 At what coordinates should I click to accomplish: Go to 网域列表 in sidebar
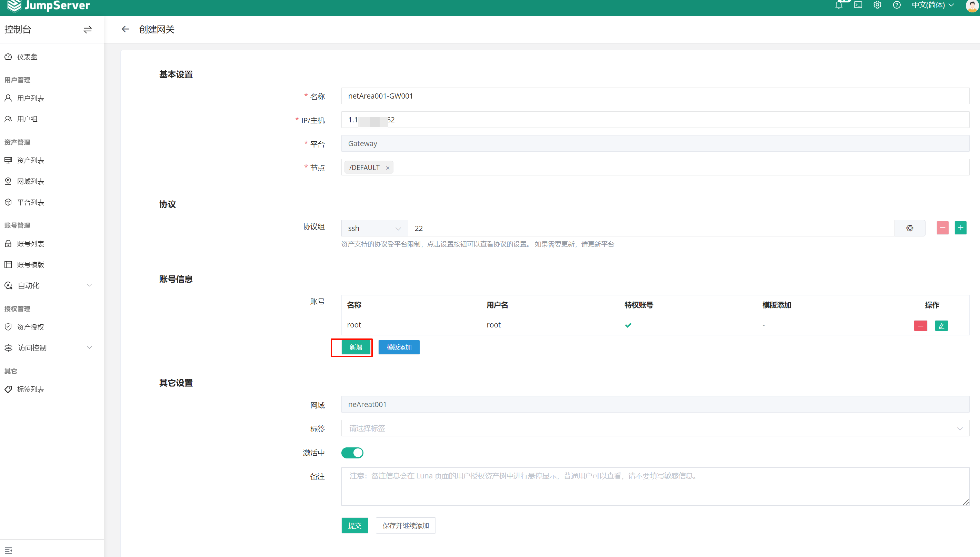click(31, 181)
